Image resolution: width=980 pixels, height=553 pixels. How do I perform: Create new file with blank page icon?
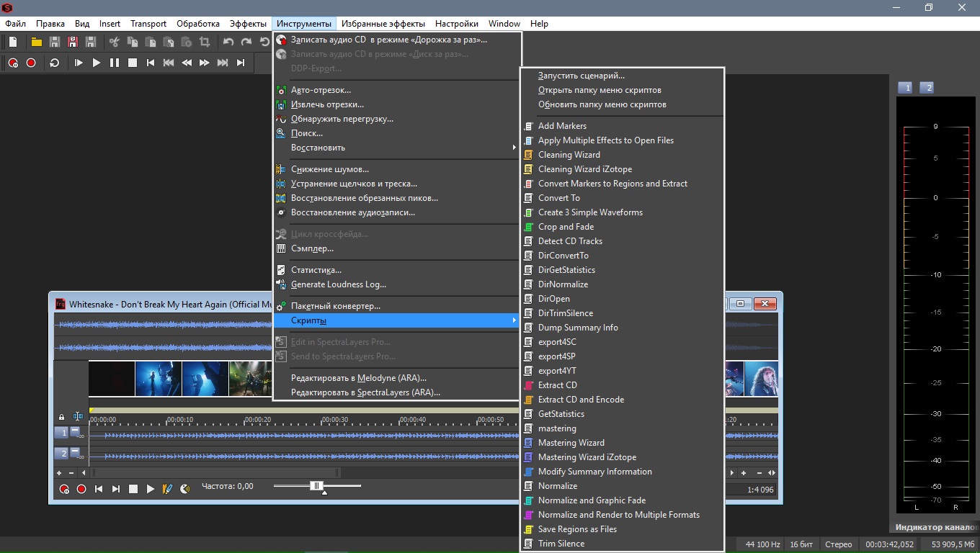coord(13,42)
